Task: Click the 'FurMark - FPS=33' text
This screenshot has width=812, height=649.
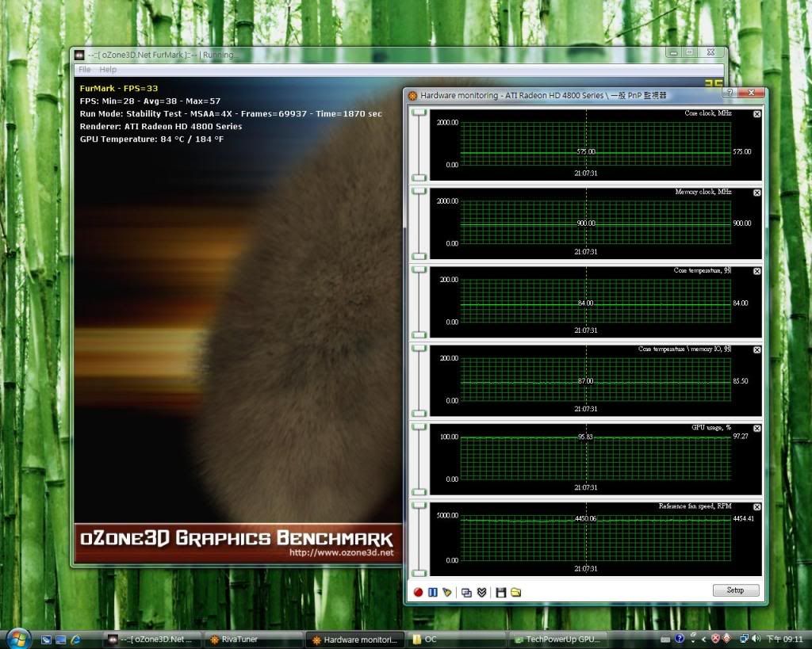Action: [x=119, y=89]
